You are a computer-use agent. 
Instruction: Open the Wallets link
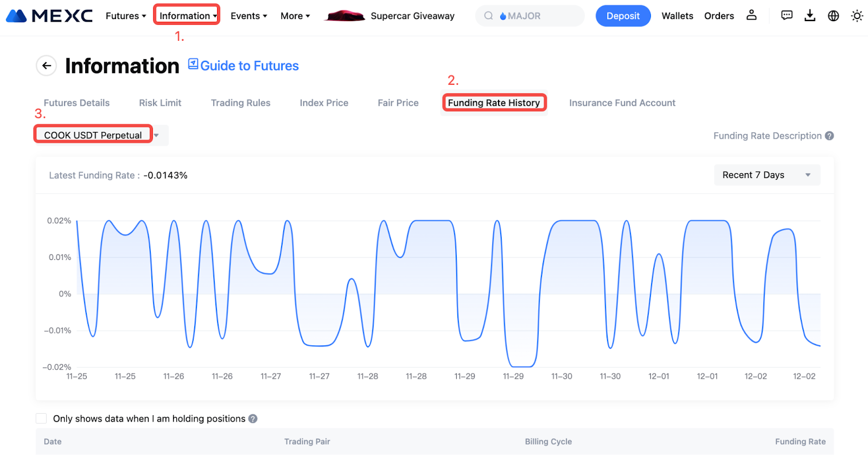point(677,16)
